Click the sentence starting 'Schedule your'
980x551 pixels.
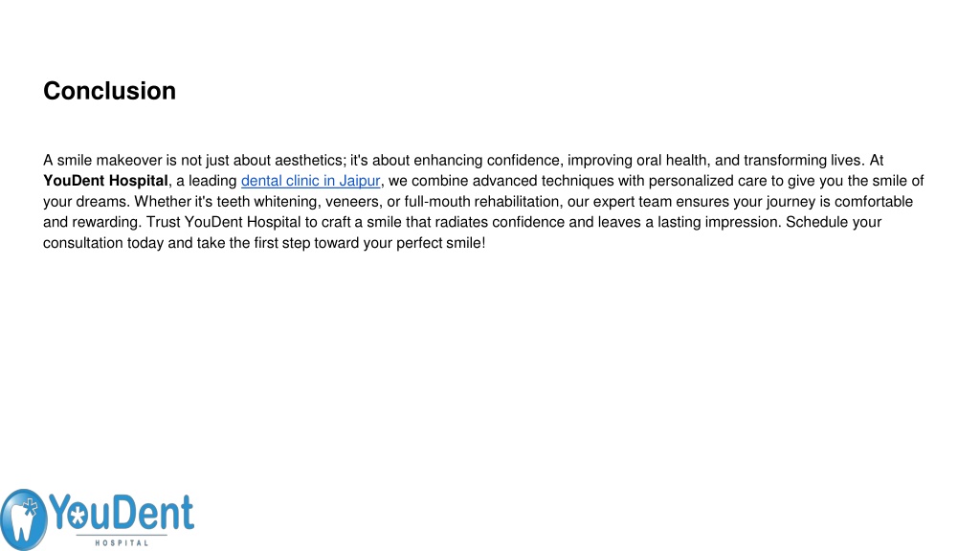462,232
